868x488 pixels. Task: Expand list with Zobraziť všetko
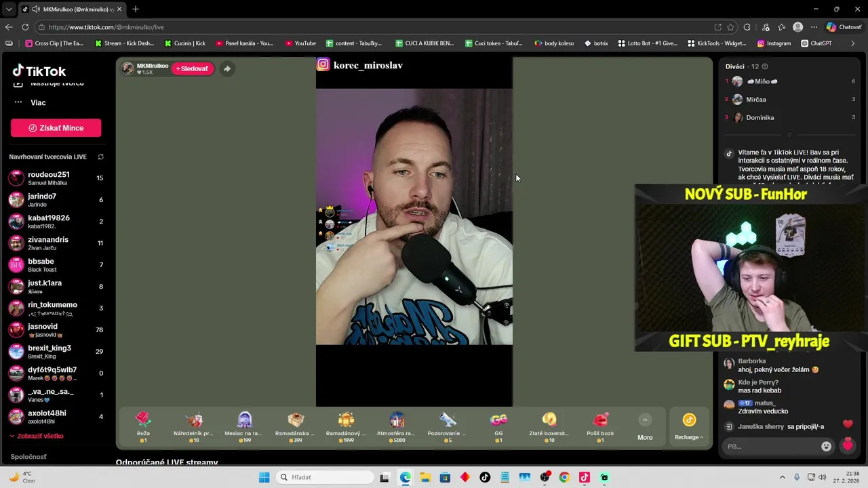point(37,436)
